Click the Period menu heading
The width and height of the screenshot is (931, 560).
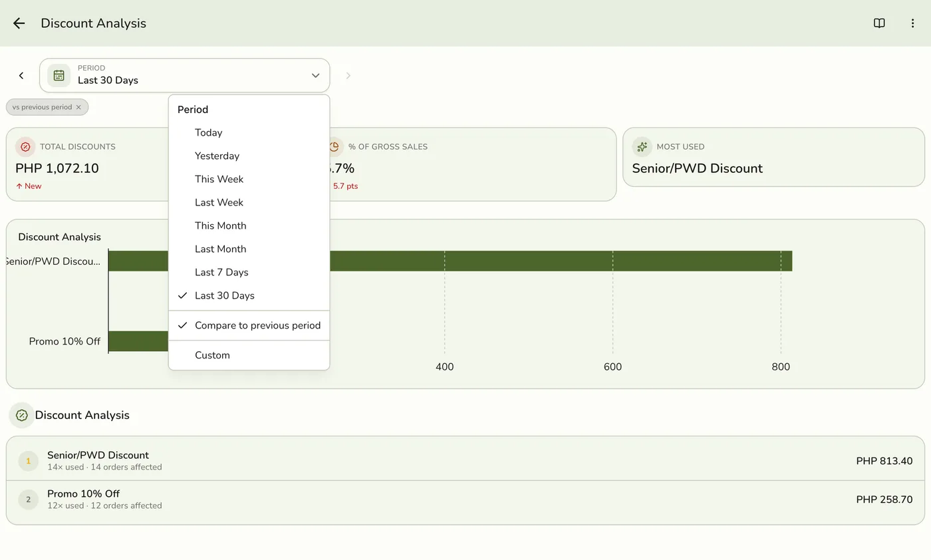tap(193, 110)
